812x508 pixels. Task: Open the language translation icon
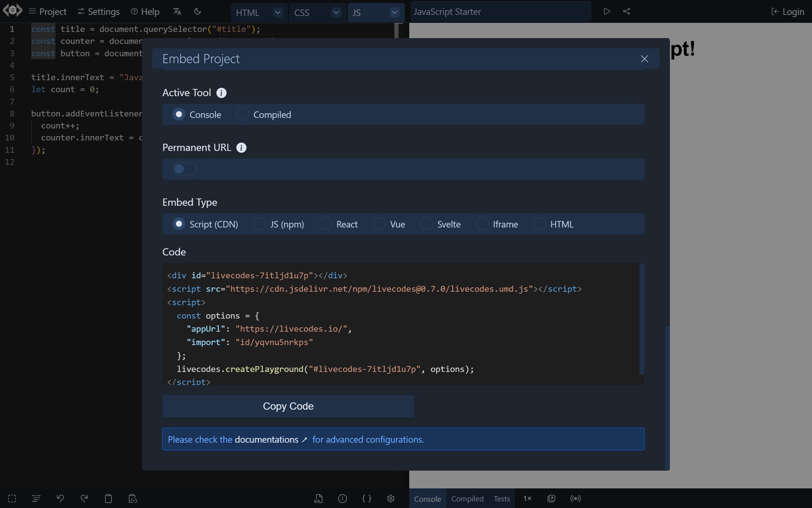click(x=177, y=11)
